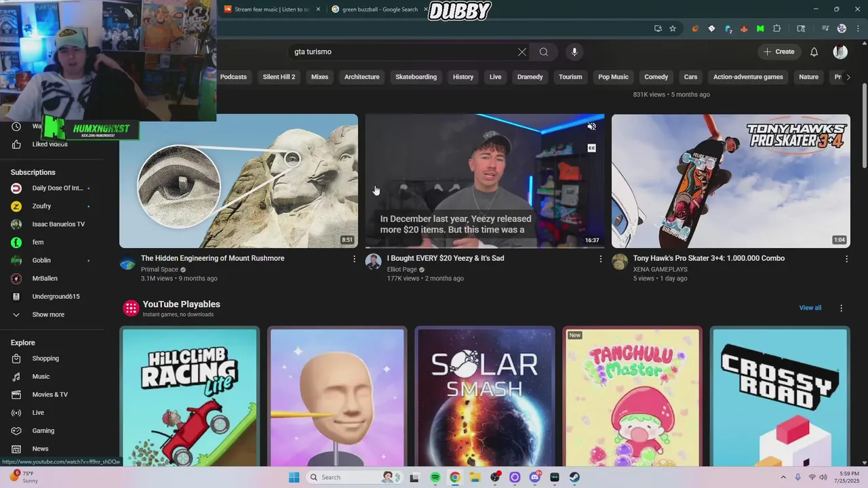Show hidden system tray icons

pos(783,477)
